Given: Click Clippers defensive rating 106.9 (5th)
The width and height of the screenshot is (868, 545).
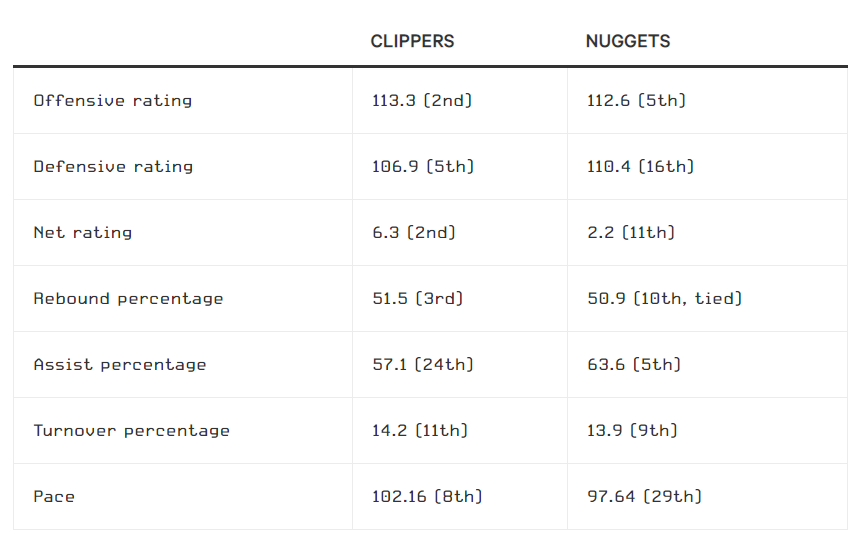Looking at the screenshot, I should pyautogui.click(x=422, y=166).
